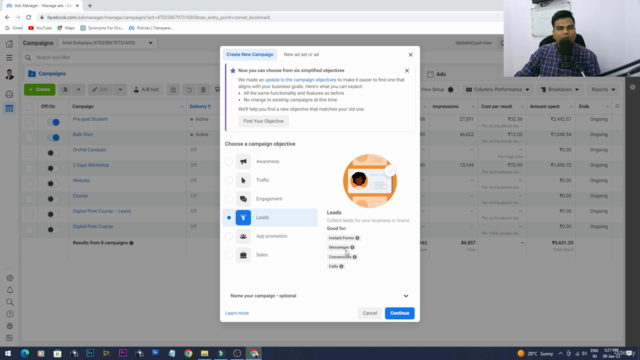
Task: Click the Cancel button
Action: tap(370, 313)
